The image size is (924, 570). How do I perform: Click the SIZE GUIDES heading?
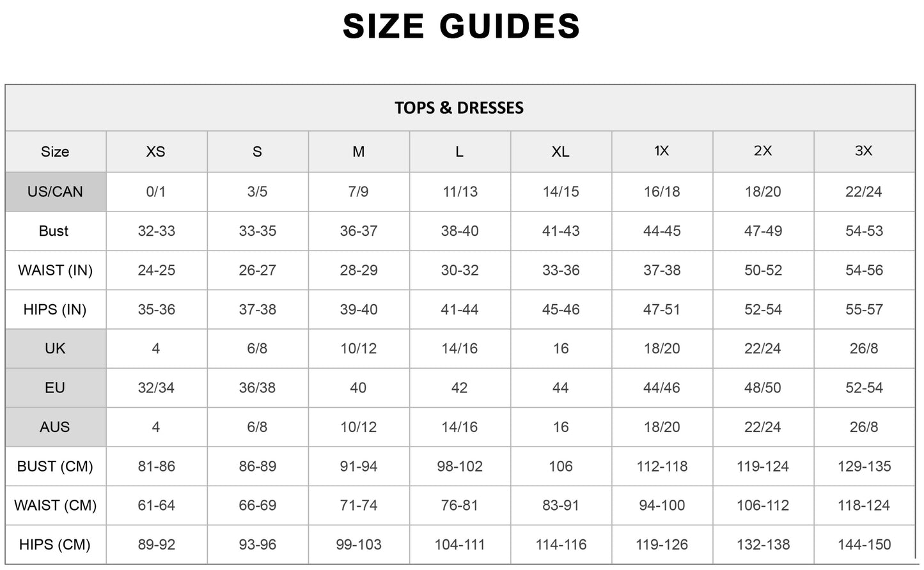click(461, 26)
